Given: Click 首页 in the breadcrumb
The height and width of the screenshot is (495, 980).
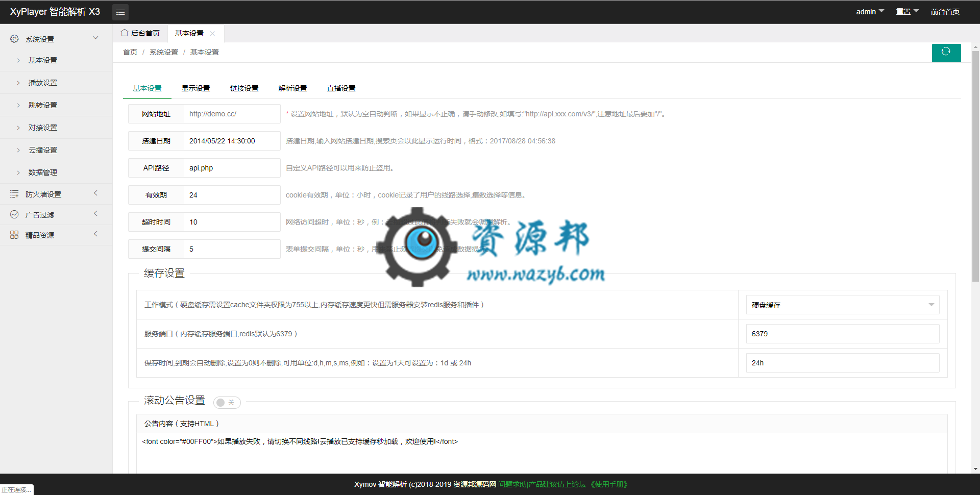Looking at the screenshot, I should 130,52.
